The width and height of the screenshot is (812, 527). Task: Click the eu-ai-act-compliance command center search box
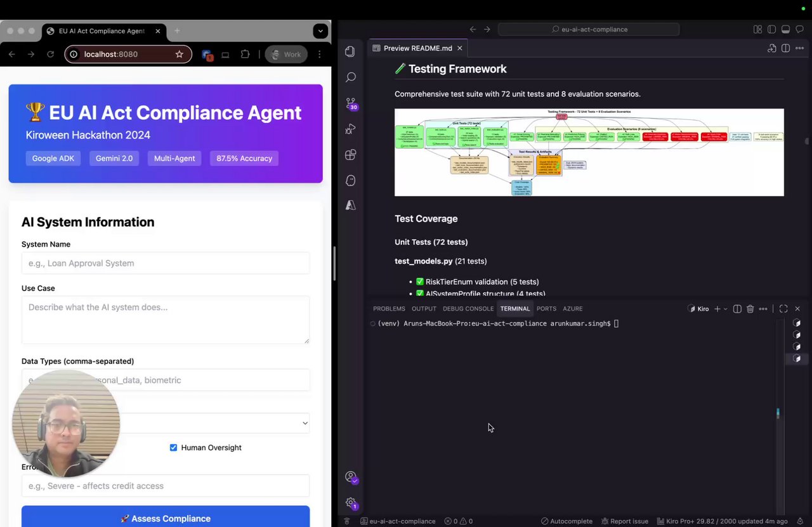[589, 29]
